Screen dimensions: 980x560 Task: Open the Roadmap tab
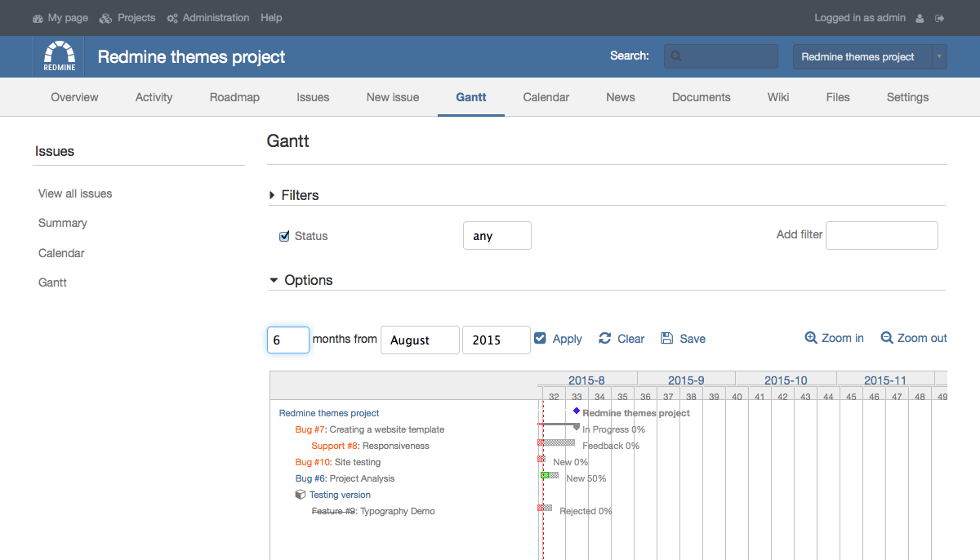coord(234,97)
